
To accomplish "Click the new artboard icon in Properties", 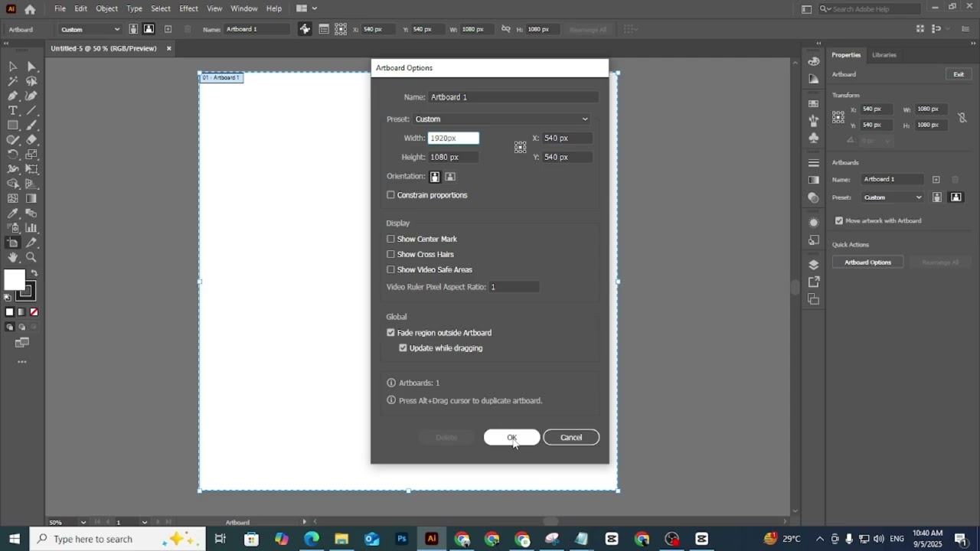I will click(936, 179).
